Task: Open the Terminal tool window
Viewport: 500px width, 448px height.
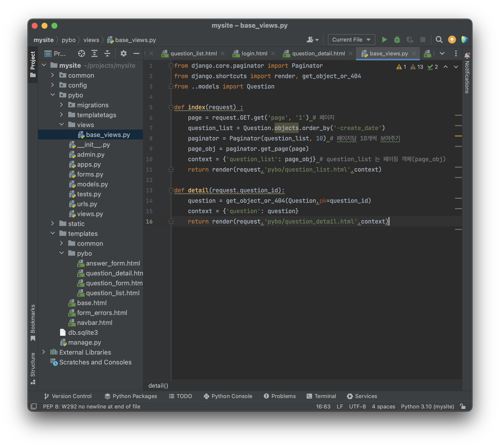Action: pyautogui.click(x=321, y=396)
